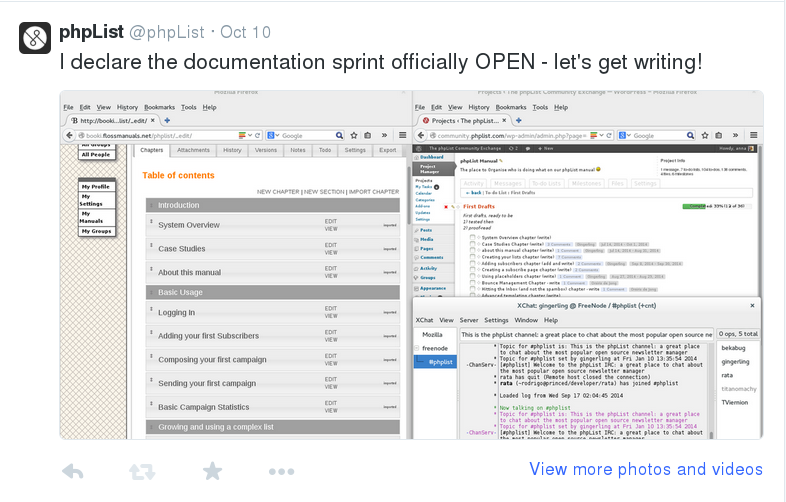The height and width of the screenshot is (502, 786).
Task: Check the Bounce Management Chapter task
Action: (x=472, y=282)
